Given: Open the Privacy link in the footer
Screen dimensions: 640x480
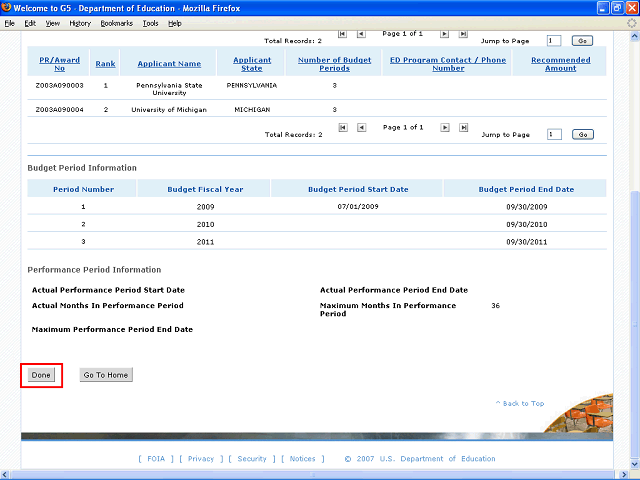Looking at the screenshot, I should click(201, 459).
